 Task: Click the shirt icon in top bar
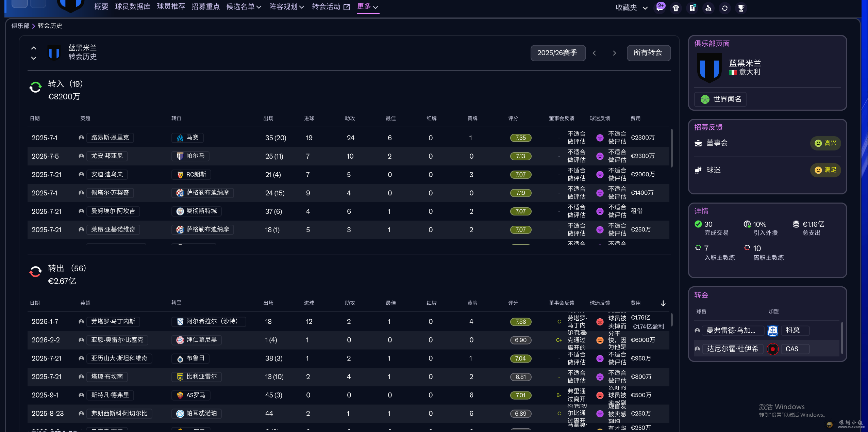676,8
